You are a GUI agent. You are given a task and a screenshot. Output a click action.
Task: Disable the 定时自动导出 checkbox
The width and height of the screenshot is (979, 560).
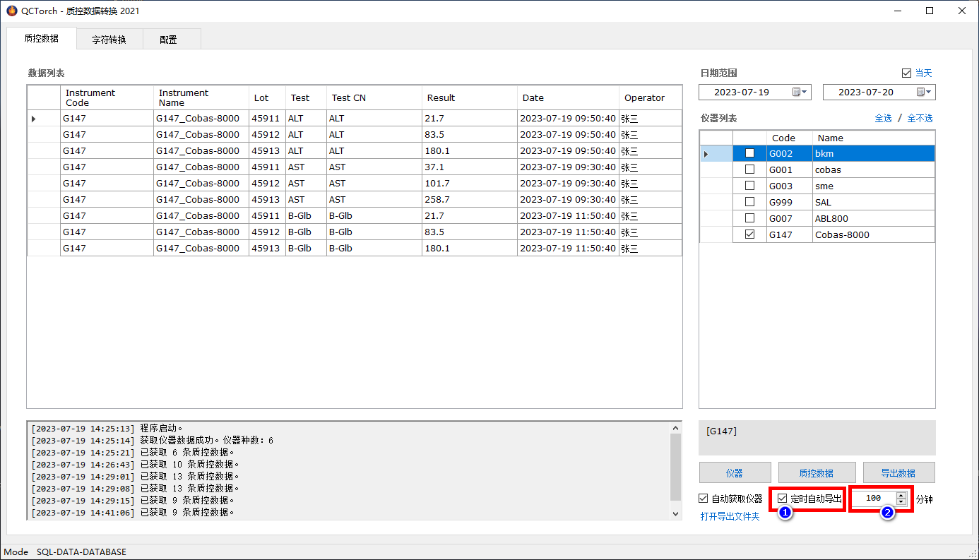point(783,499)
